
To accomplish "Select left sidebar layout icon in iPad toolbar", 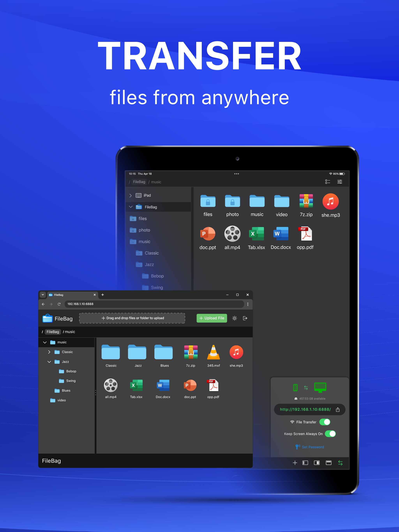I will 305,463.
